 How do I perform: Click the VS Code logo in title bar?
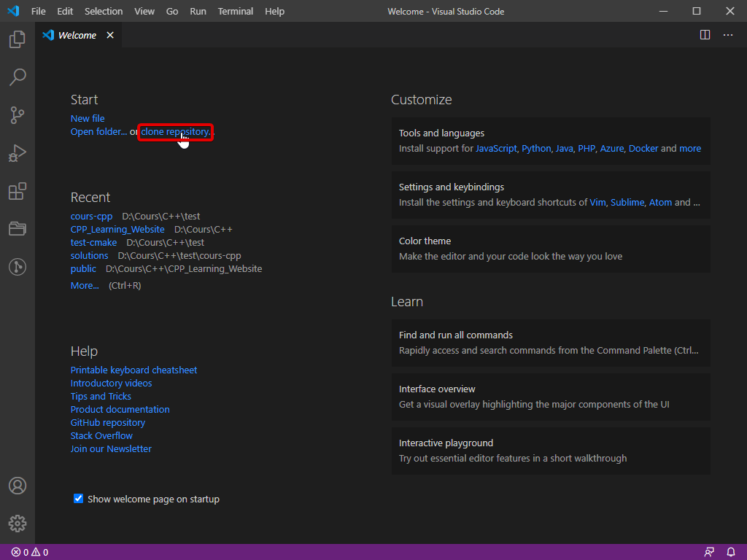[13, 11]
